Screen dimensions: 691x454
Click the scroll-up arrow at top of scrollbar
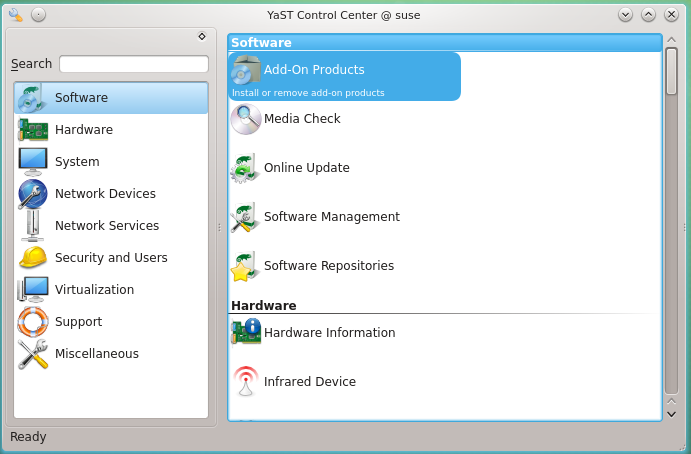click(x=671, y=40)
